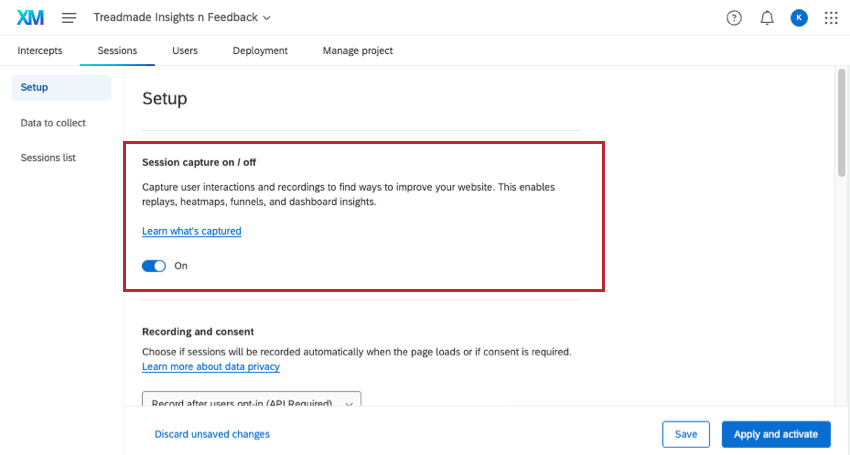Screen dimensions: 850x455
Task: Open the notifications bell
Action: click(767, 18)
